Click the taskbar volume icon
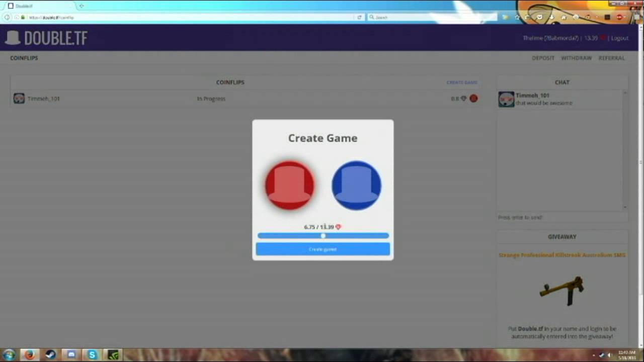The height and width of the screenshot is (362, 644). (x=609, y=355)
